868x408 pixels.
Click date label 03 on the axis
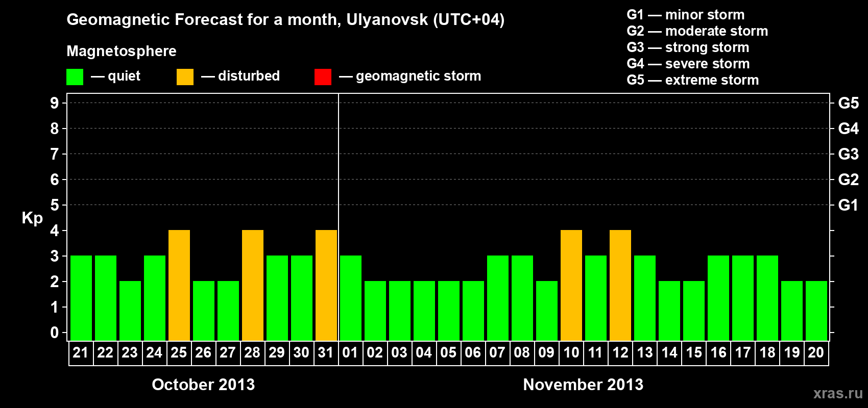(399, 352)
